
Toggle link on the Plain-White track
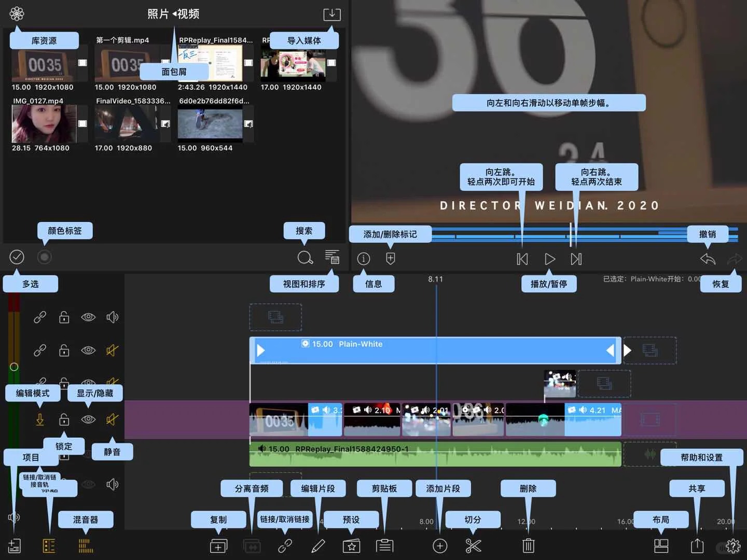40,351
